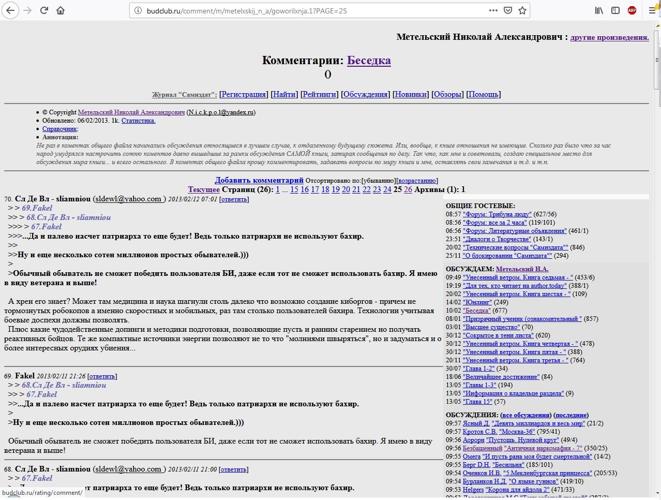The image size is (661, 500).
Task: Open page actions three-dot menu
Action: point(493,11)
